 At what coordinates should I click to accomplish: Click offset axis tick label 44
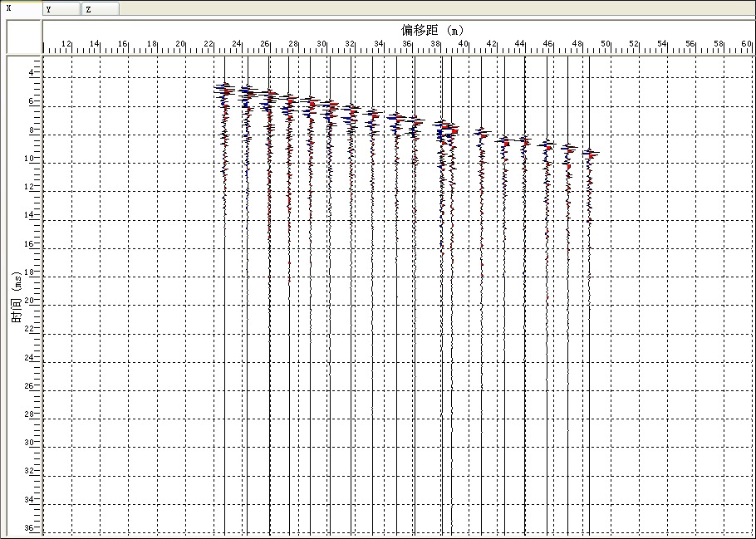tap(520, 44)
